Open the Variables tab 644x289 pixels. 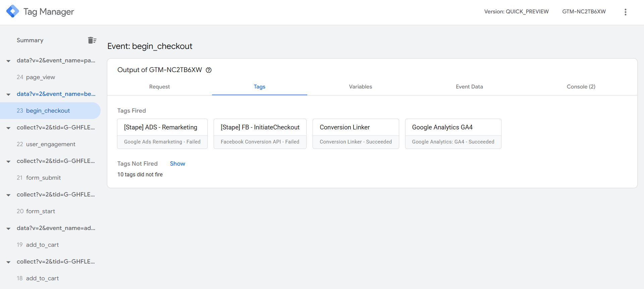point(360,86)
